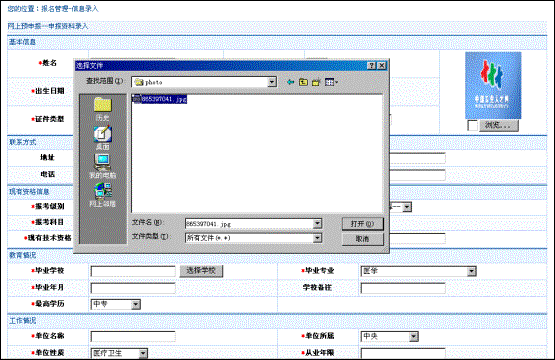Open the view menu icon in dialog toolbar
Image resolution: width=555 pixels, height=360 pixels.
click(x=331, y=82)
